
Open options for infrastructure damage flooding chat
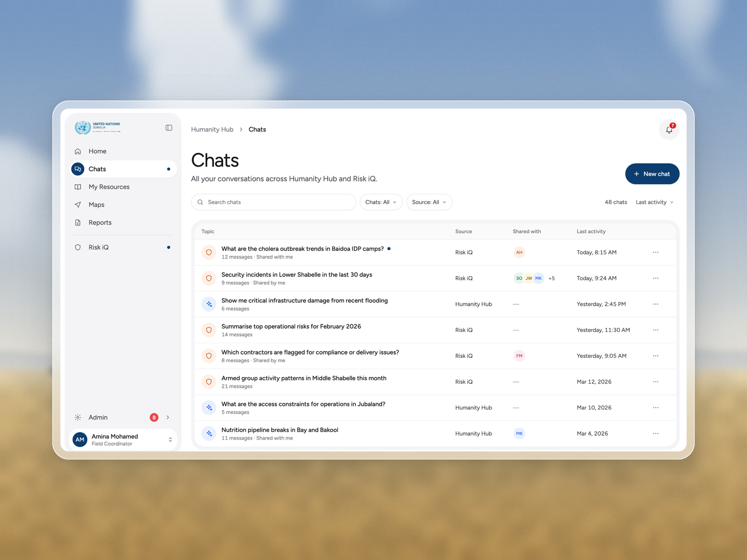(655, 304)
